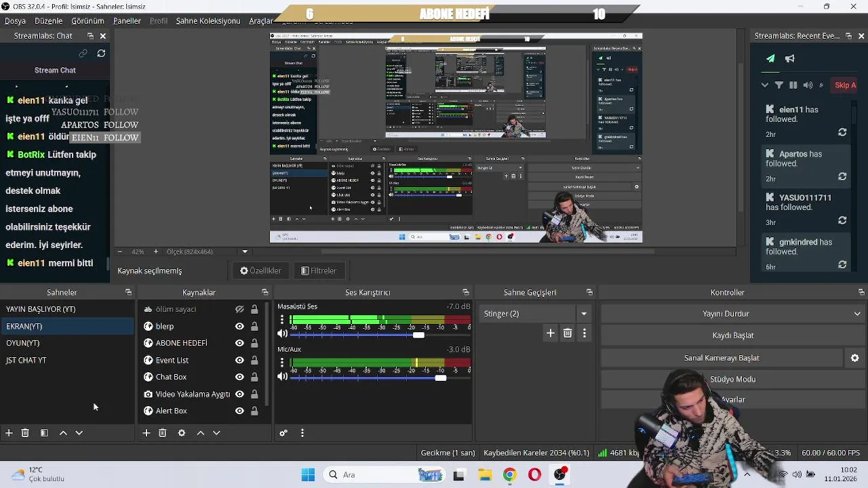The height and width of the screenshot is (488, 868).
Task: Expand the Yayını Durdur chevron menu
Action: click(x=858, y=314)
